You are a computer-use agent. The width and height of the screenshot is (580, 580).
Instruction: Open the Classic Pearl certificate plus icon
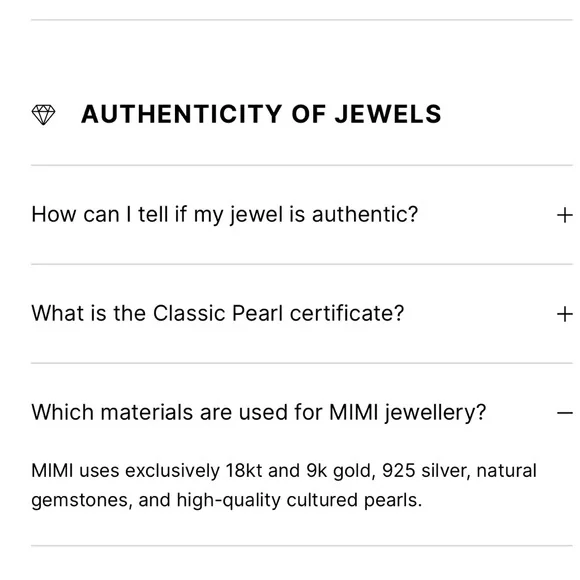[x=564, y=314]
